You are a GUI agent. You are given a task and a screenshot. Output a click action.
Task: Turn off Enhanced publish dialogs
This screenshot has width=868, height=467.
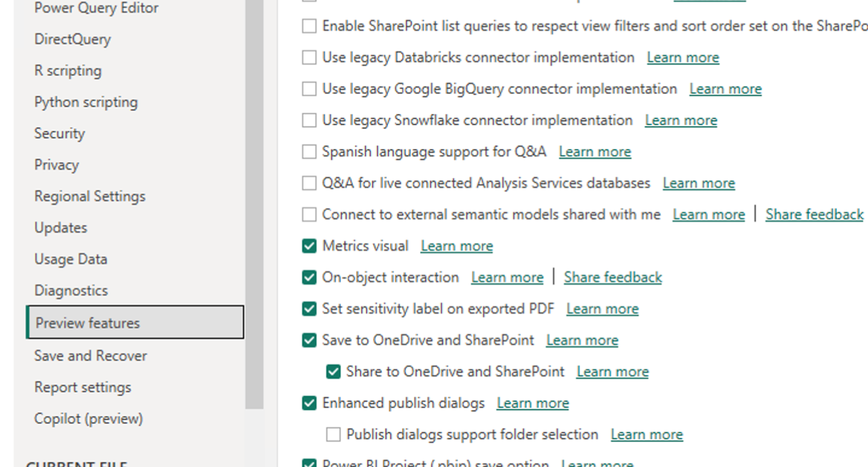[309, 402]
